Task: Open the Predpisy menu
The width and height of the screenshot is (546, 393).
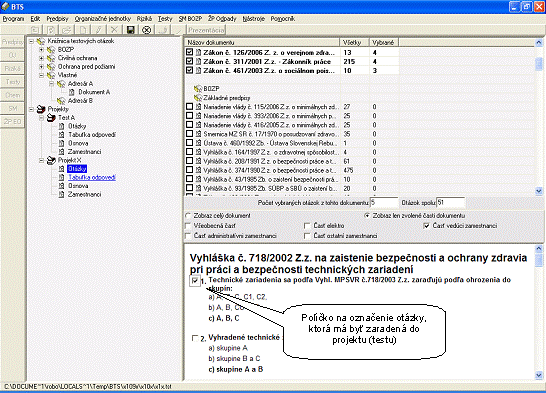Action: click(x=57, y=19)
